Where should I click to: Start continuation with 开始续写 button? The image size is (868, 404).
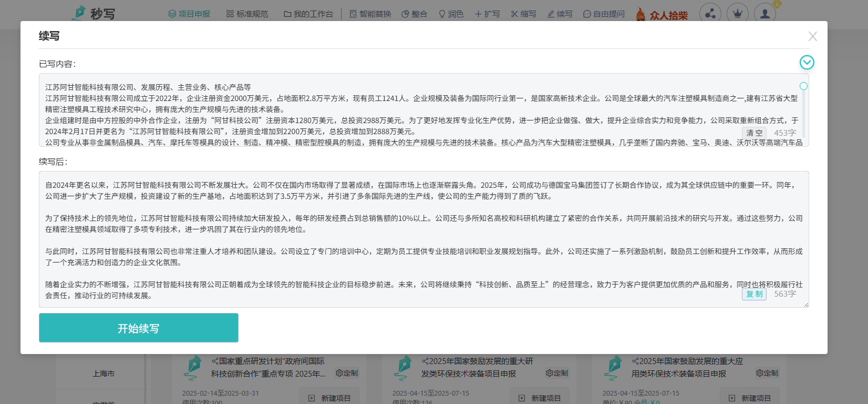[139, 328]
